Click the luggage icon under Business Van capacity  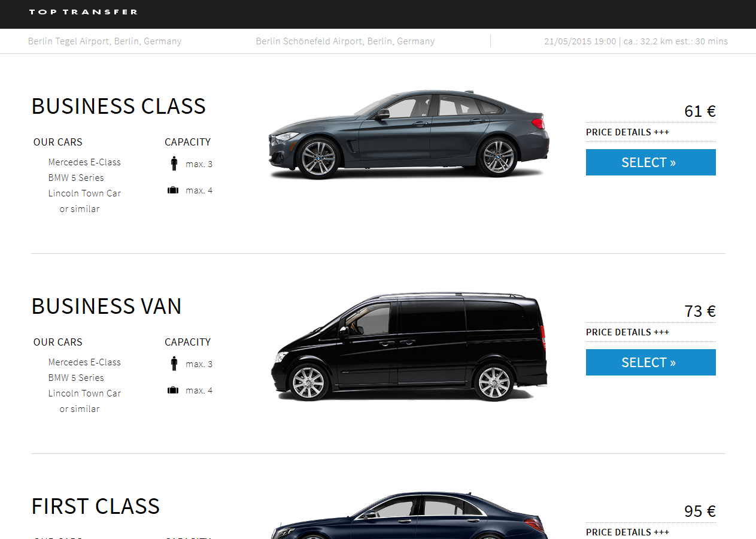point(173,390)
